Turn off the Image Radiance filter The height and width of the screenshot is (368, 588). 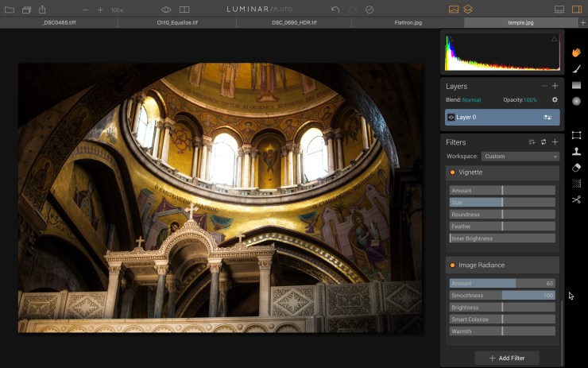click(452, 265)
